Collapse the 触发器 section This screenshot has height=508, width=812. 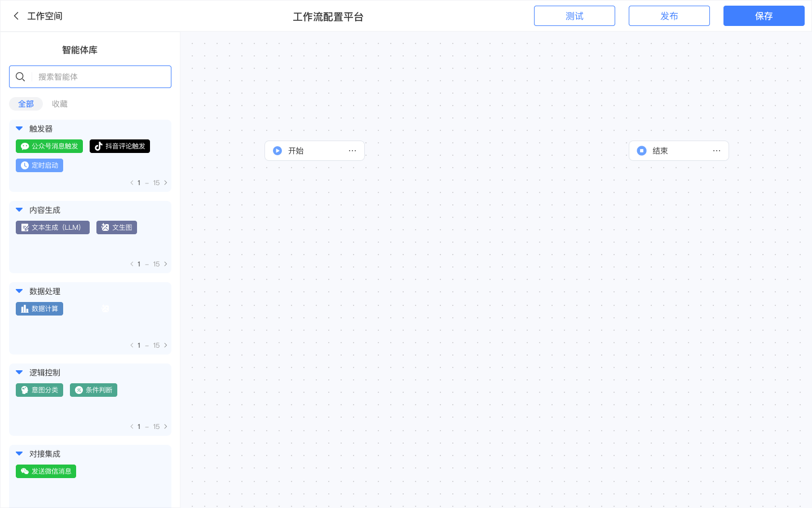pyautogui.click(x=19, y=129)
